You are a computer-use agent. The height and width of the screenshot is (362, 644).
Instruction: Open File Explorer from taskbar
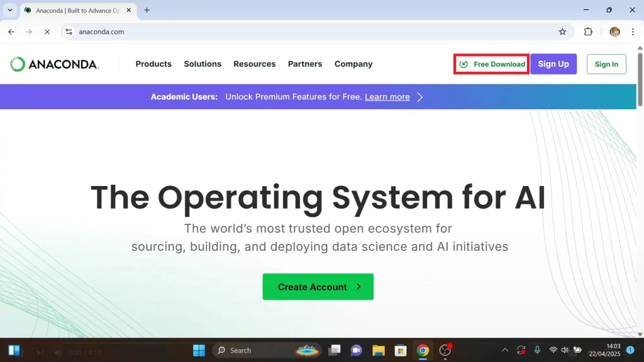378,350
